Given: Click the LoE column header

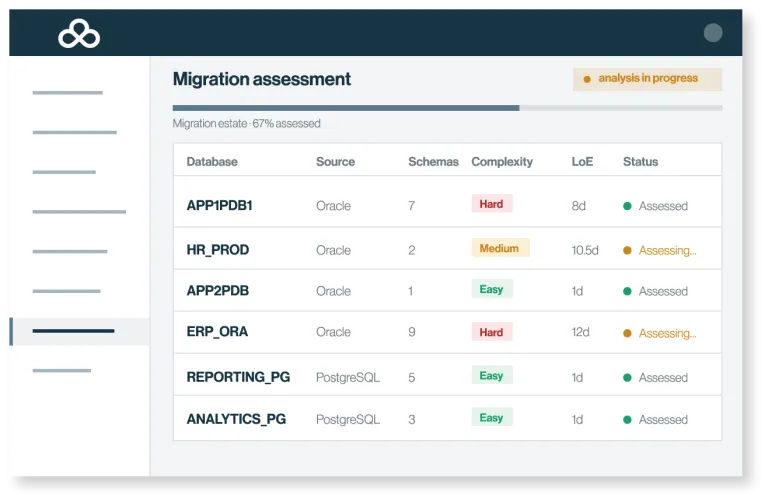Looking at the screenshot, I should (x=582, y=162).
